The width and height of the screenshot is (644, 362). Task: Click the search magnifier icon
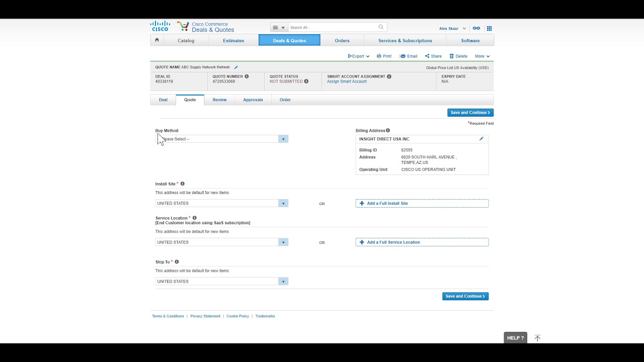(381, 27)
